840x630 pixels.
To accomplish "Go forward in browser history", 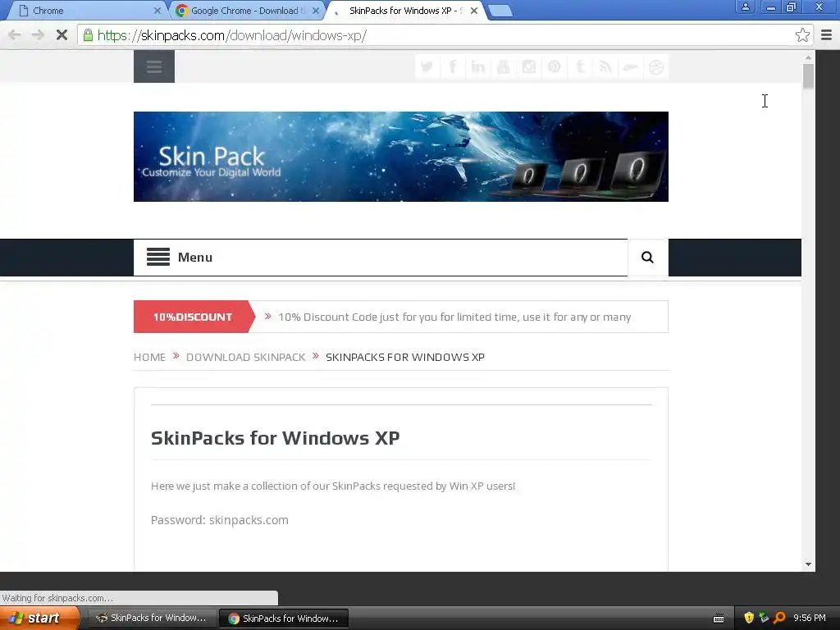I will click(x=38, y=35).
